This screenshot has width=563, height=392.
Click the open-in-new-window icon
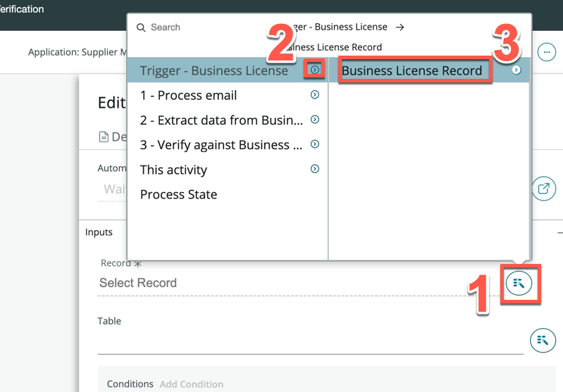tap(543, 189)
